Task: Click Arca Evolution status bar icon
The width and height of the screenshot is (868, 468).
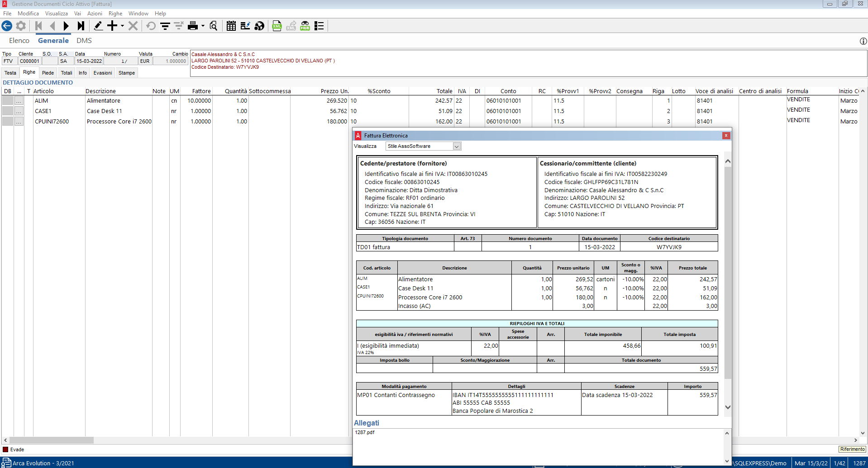Action: 6,463
